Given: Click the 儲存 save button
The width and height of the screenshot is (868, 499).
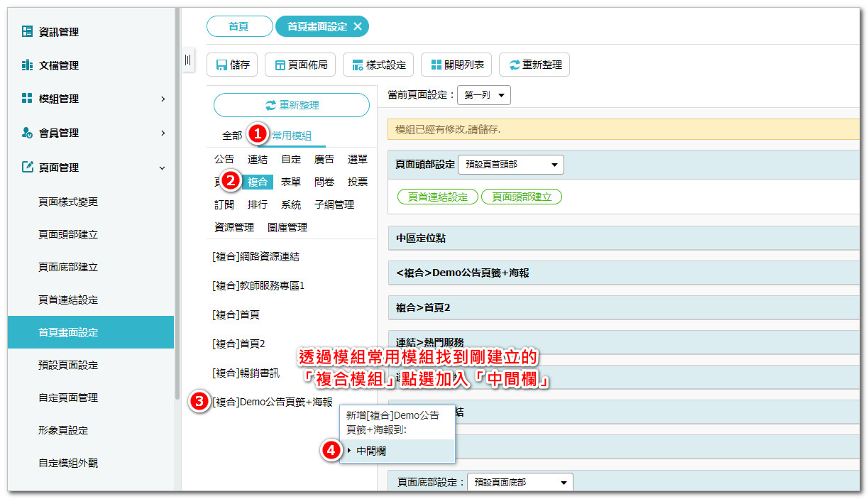Looking at the screenshot, I should click(232, 65).
